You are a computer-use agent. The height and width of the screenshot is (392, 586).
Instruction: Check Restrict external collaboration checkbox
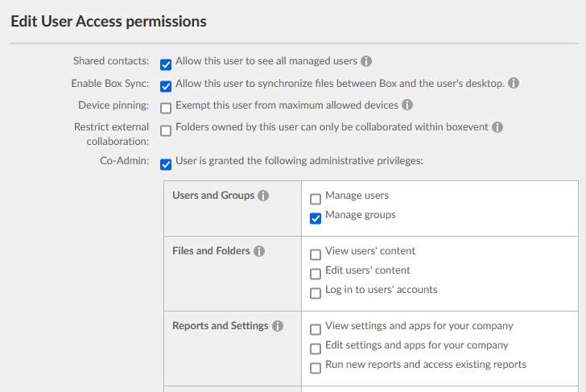coord(166,130)
